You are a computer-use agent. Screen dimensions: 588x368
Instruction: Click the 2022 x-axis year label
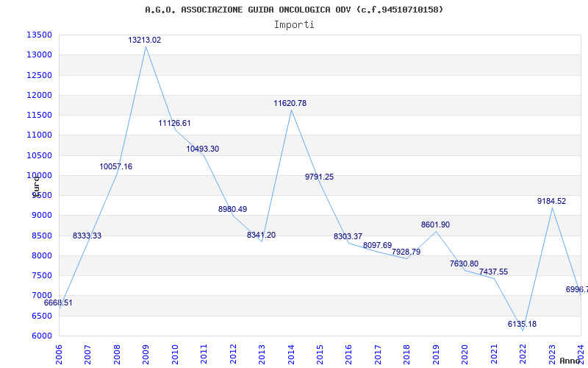click(523, 355)
